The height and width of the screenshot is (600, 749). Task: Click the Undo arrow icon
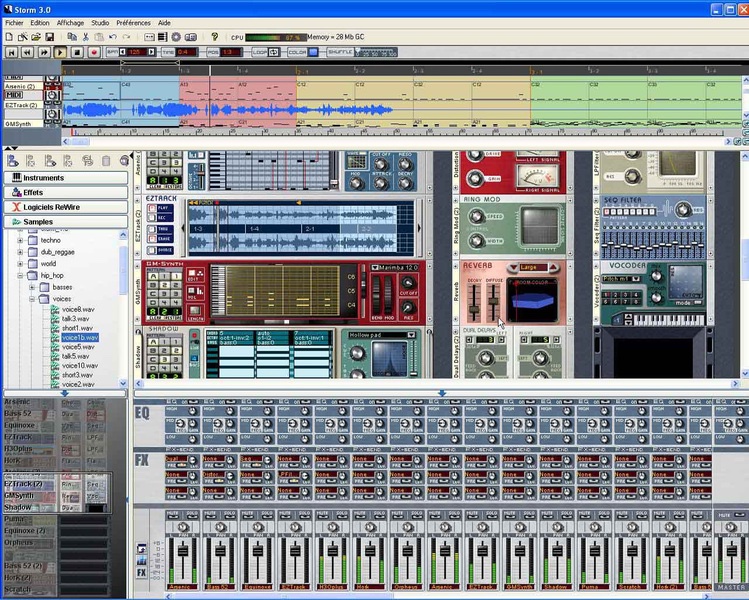tap(113, 37)
